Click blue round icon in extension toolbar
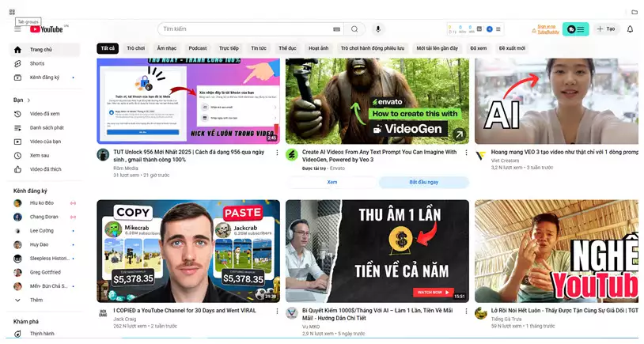 tap(490, 29)
